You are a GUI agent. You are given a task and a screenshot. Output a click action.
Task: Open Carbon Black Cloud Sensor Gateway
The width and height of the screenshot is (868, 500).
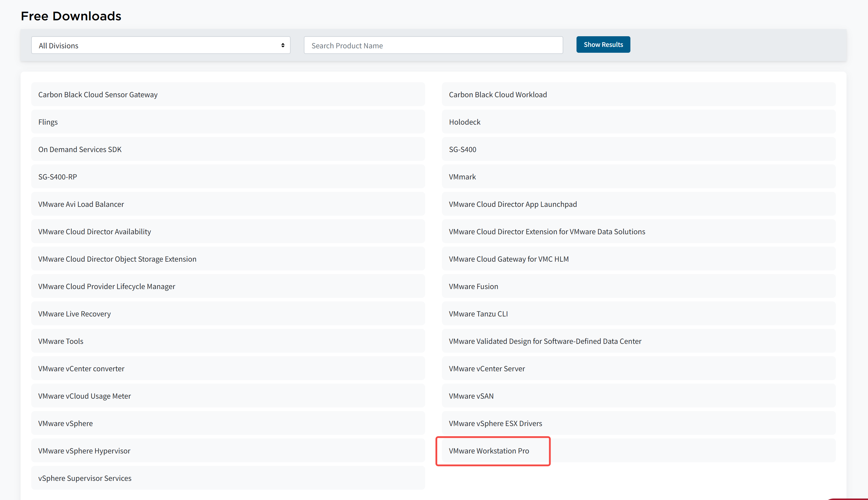point(228,95)
